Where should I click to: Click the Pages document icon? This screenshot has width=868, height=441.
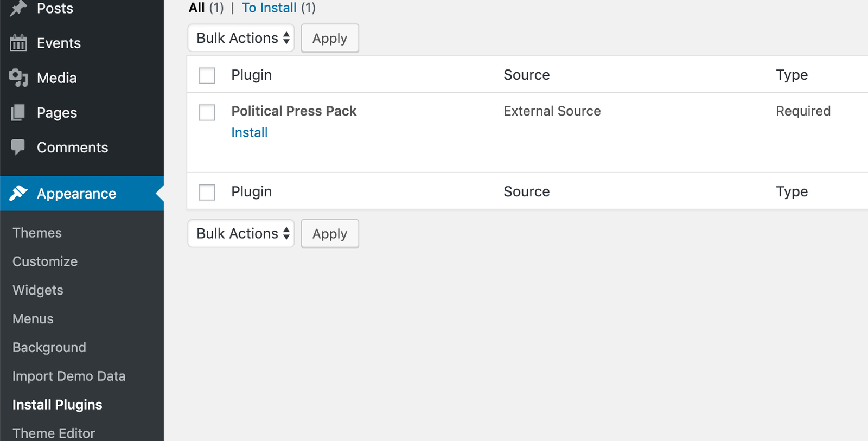18,112
